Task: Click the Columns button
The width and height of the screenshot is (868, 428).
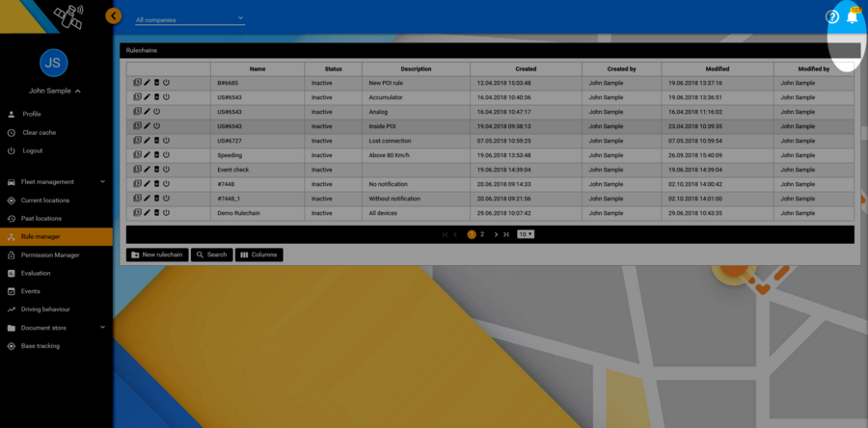Action: 258,254
